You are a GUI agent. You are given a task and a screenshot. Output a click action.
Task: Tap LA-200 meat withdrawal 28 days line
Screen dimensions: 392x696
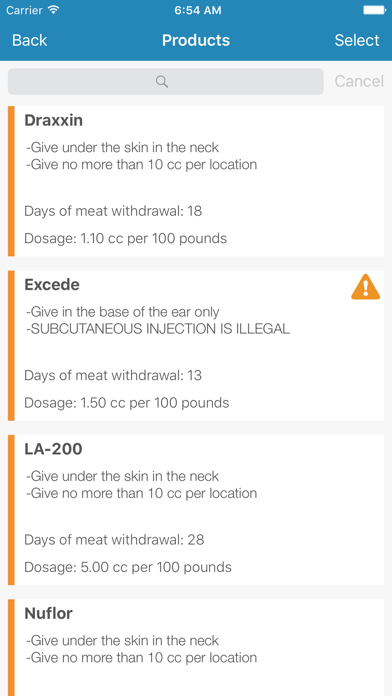114,540
